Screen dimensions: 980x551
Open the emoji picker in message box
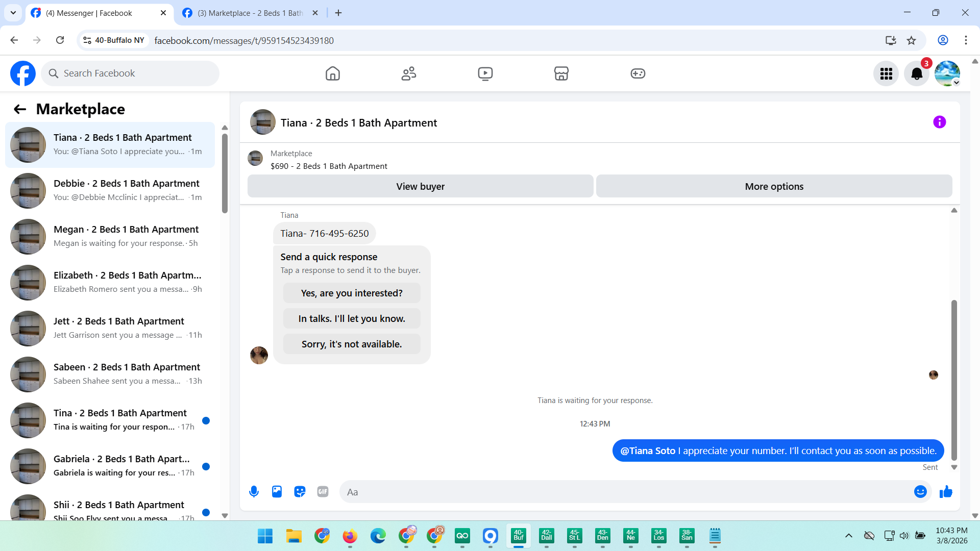coord(920,492)
